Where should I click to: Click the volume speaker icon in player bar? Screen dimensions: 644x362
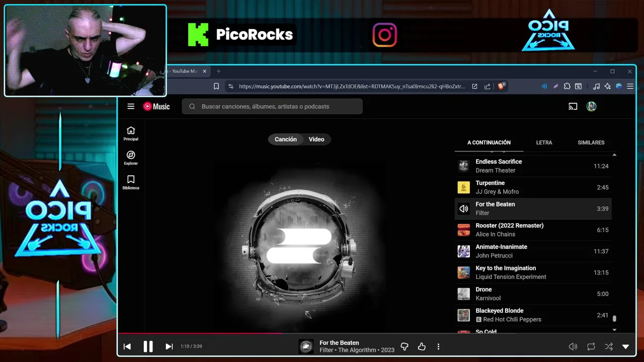pyautogui.click(x=573, y=346)
